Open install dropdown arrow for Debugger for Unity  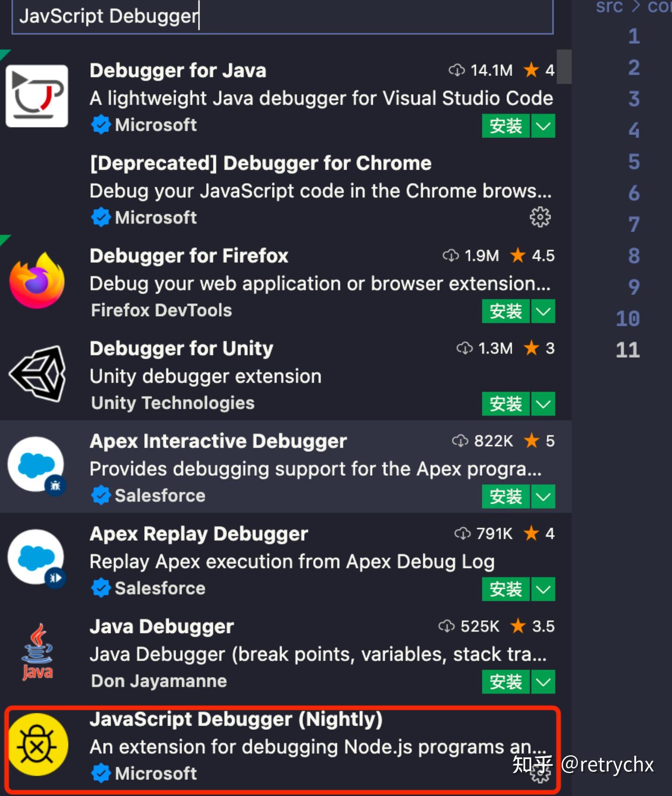coord(543,404)
